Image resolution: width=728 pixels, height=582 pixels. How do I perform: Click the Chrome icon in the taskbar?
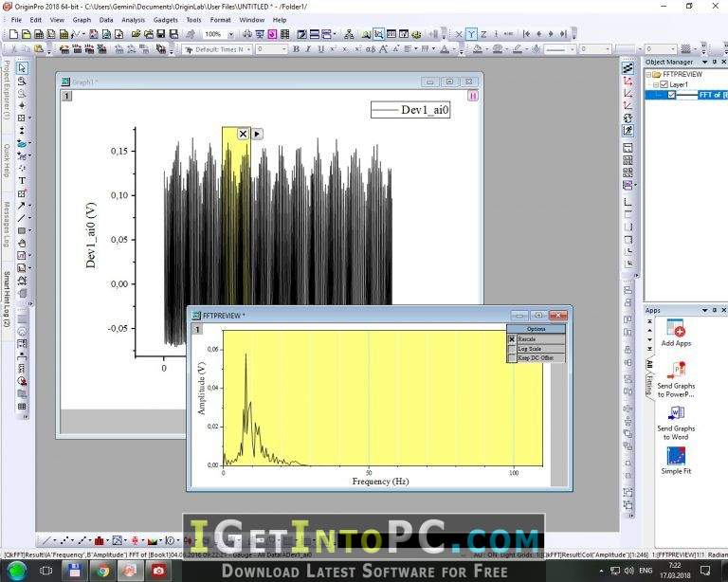102,571
